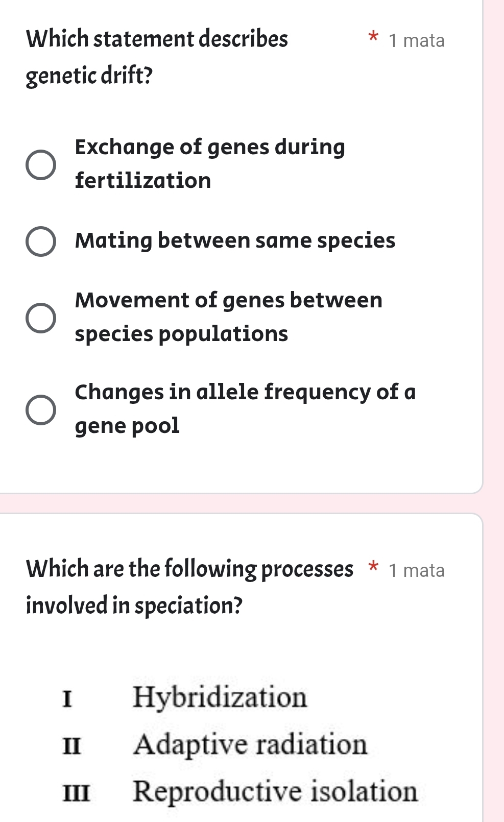
Task: Click the red asterisk on speciation question
Action: [372, 567]
